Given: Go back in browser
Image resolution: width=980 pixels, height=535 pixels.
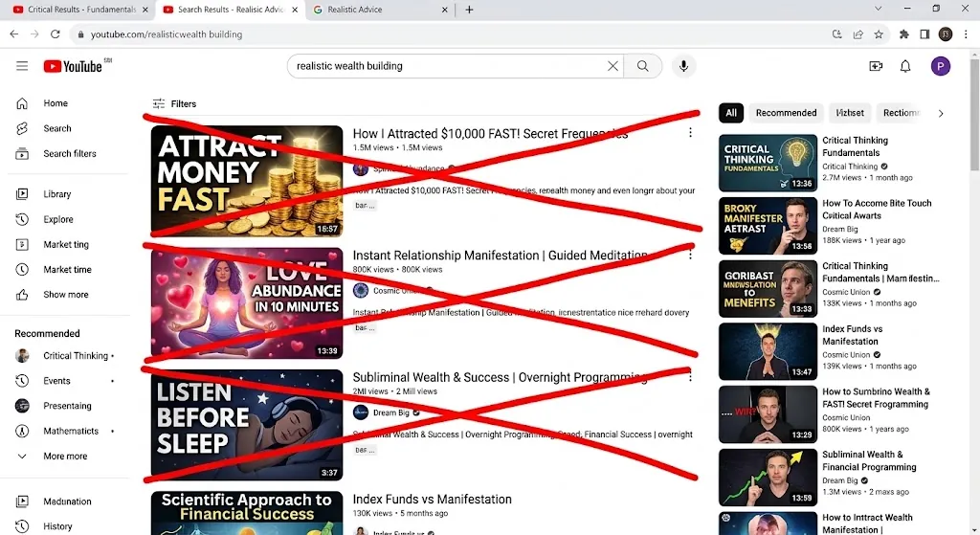Looking at the screenshot, I should point(13,34).
